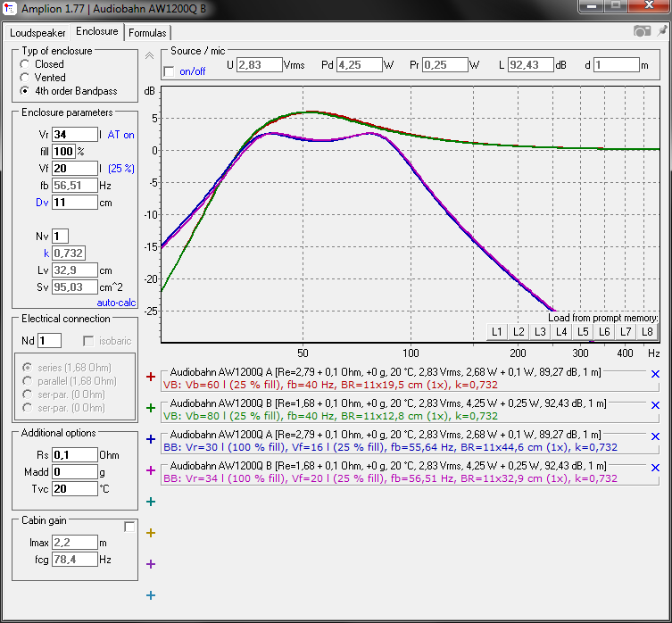
Task: Click the purple plus memory slot
Action: tap(151, 564)
